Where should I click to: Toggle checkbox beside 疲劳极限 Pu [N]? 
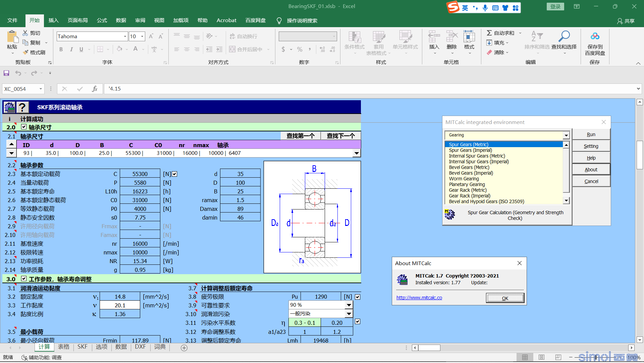(358, 297)
